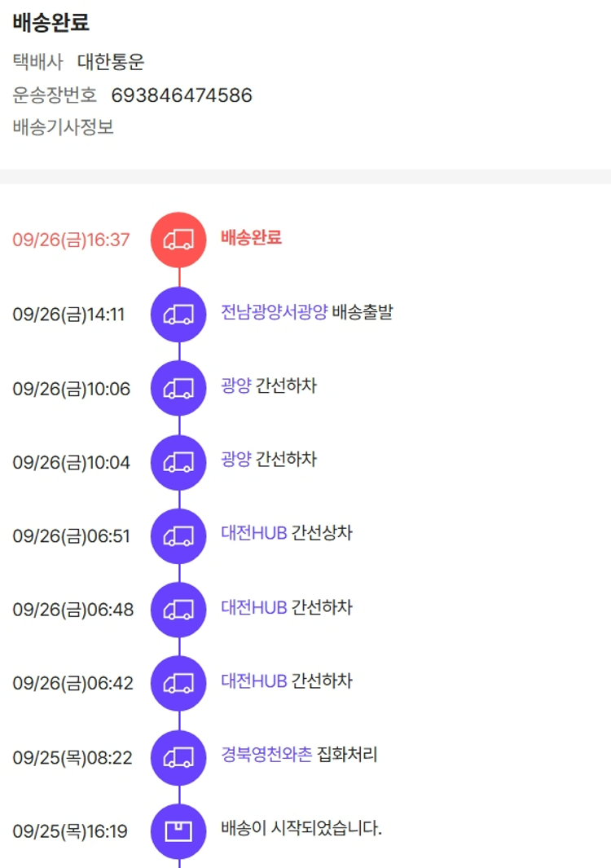Click truck icon for 06:42 대전HUB entry
Image resolution: width=611 pixels, height=868 pixels.
tap(178, 683)
